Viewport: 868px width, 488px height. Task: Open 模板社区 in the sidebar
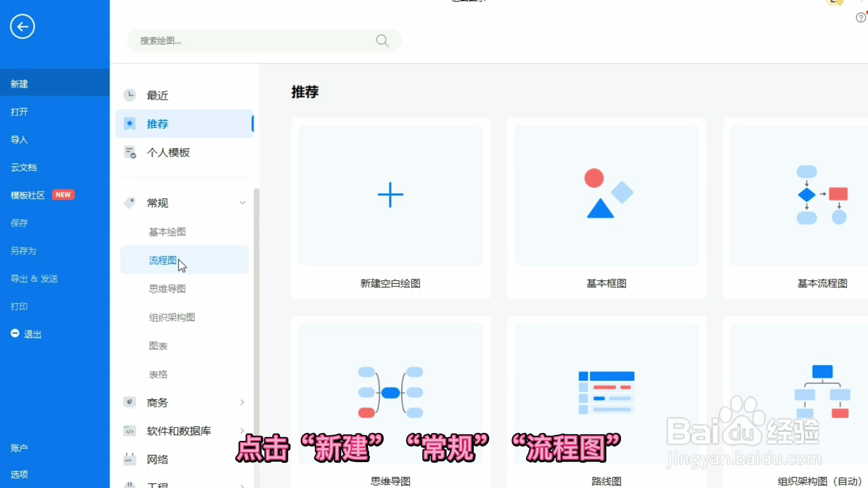tap(28, 195)
